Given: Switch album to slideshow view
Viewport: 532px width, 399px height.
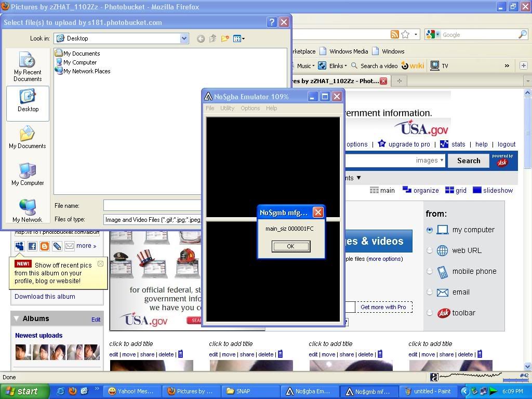Looking at the screenshot, I should [493, 190].
